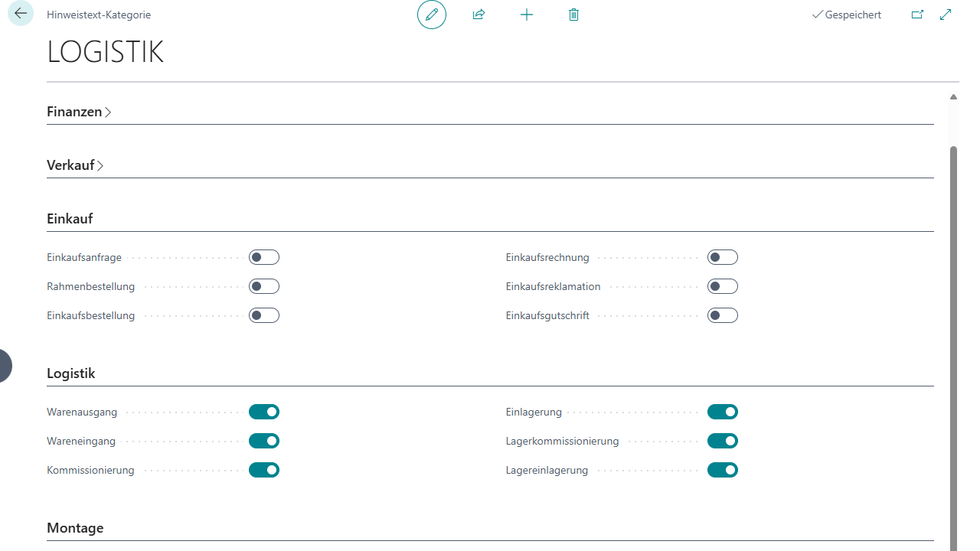Turn on Einkaufsrechnung switch
This screenshot has width=980, height=551.
tap(723, 257)
